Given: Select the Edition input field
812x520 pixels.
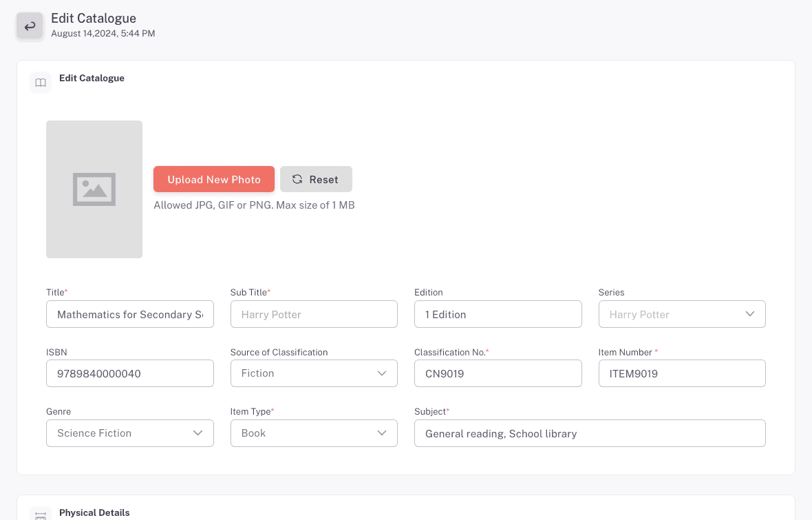Looking at the screenshot, I should (x=498, y=314).
